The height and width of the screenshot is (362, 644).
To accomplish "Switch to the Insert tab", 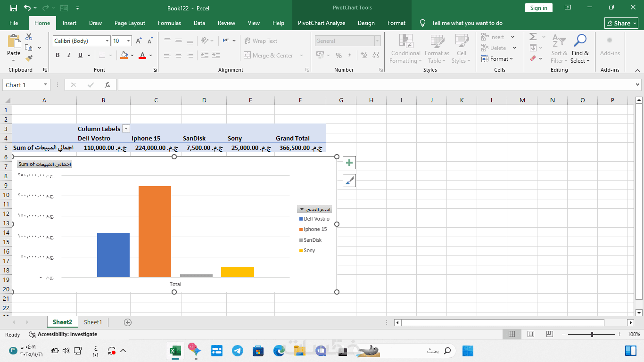I will [69, 23].
